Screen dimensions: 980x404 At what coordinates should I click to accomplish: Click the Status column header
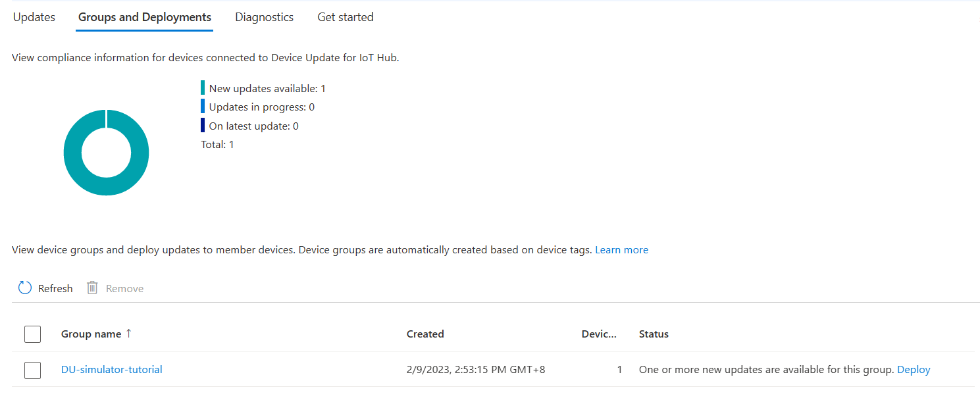pos(654,334)
